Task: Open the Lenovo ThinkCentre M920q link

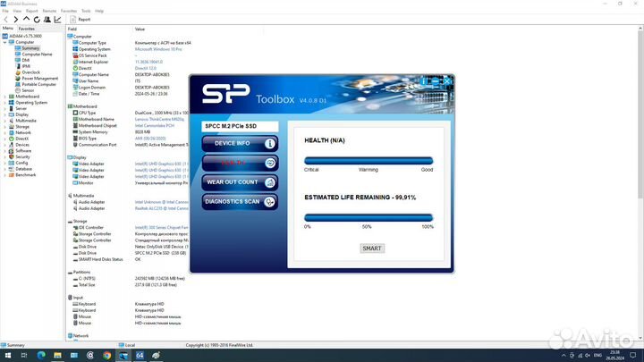Action: point(159,119)
